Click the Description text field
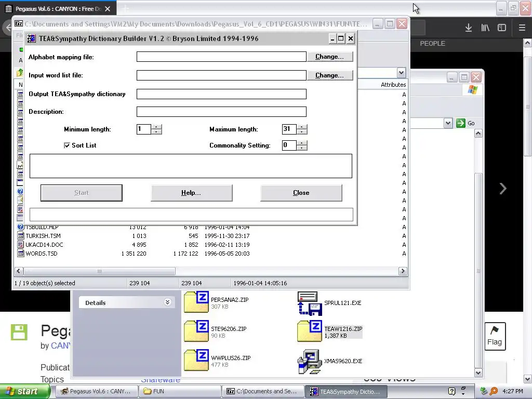532x399 pixels. pyautogui.click(x=221, y=112)
